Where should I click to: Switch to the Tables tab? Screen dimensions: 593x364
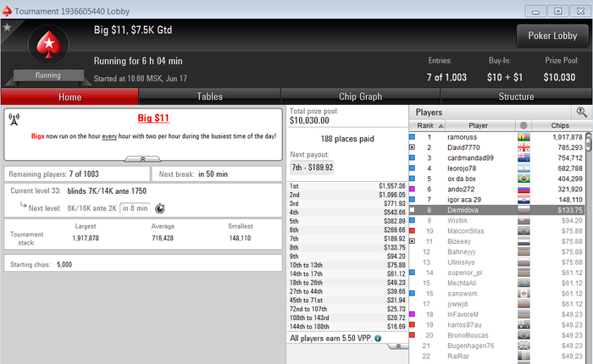click(210, 97)
